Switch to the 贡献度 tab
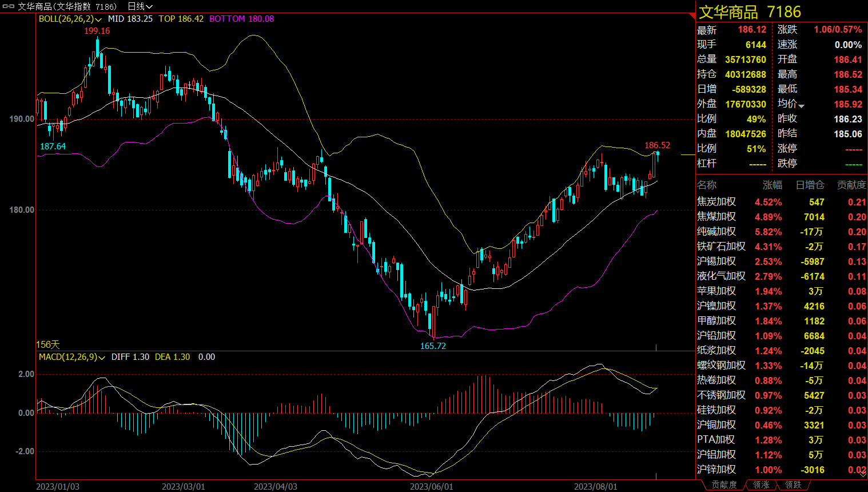868x492 pixels. pos(724,485)
